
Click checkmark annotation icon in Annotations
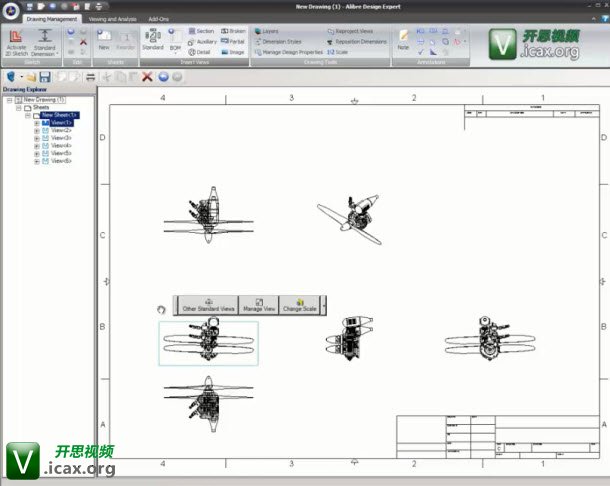[421, 52]
